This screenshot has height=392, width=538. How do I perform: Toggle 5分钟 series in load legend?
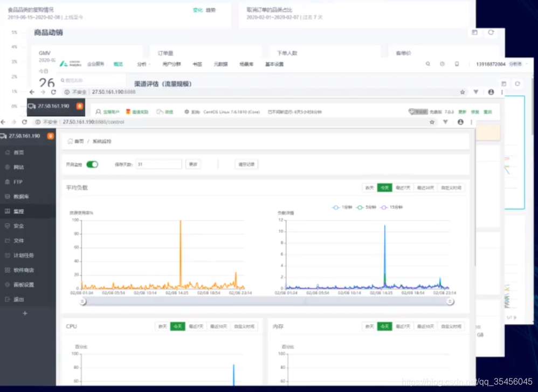click(365, 208)
